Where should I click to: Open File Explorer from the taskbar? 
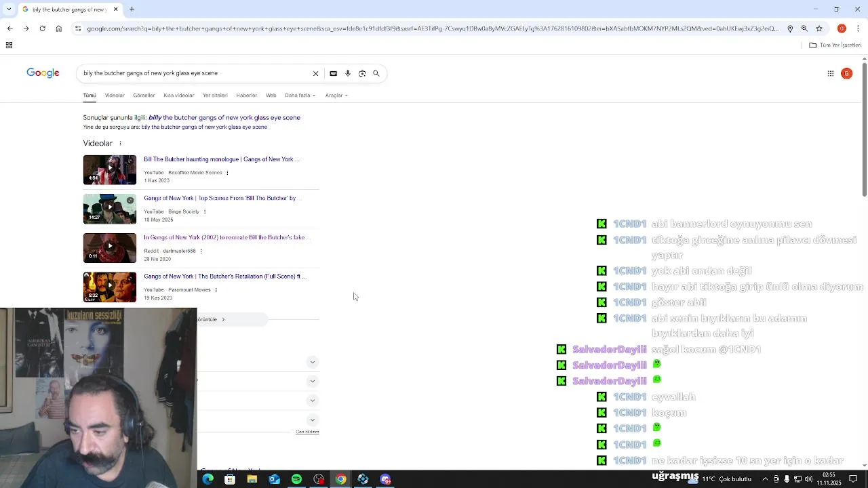[252, 479]
